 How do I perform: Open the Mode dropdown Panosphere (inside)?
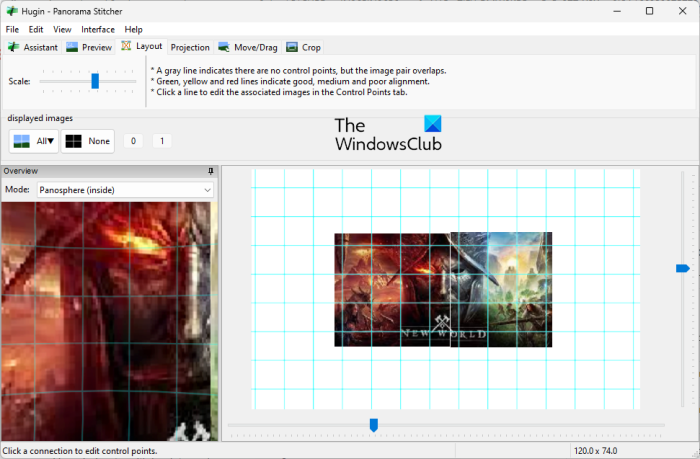[x=125, y=190]
